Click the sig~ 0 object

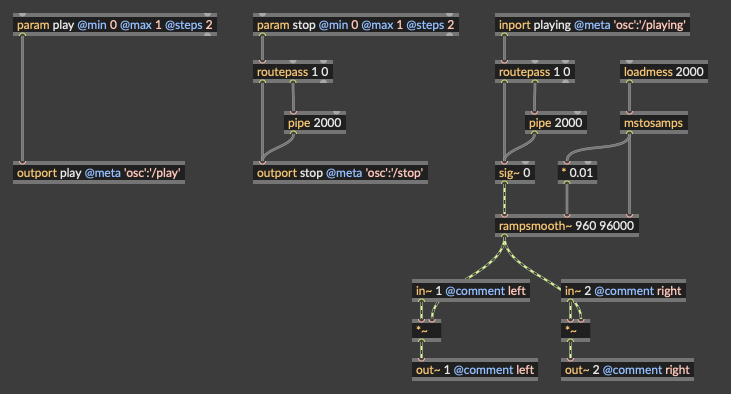click(x=515, y=173)
